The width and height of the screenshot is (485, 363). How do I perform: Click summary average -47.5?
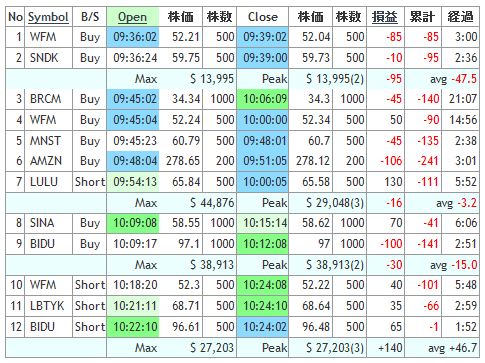464,79
